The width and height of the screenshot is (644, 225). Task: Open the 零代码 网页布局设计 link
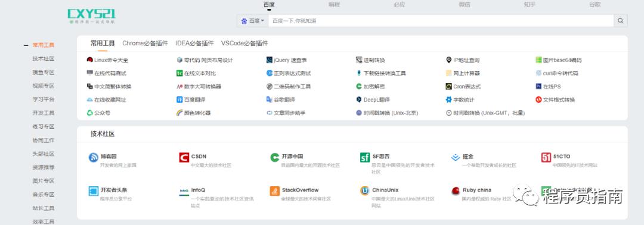pyautogui.click(x=208, y=60)
